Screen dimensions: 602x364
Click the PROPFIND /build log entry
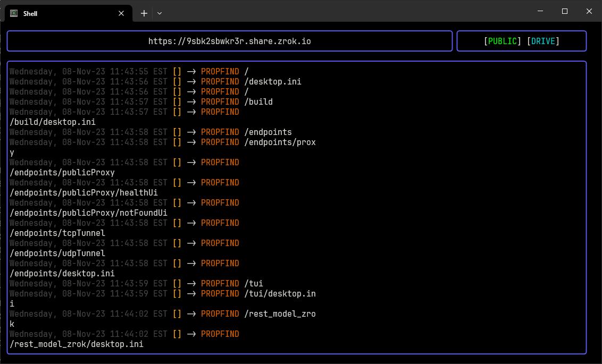pyautogui.click(x=141, y=101)
